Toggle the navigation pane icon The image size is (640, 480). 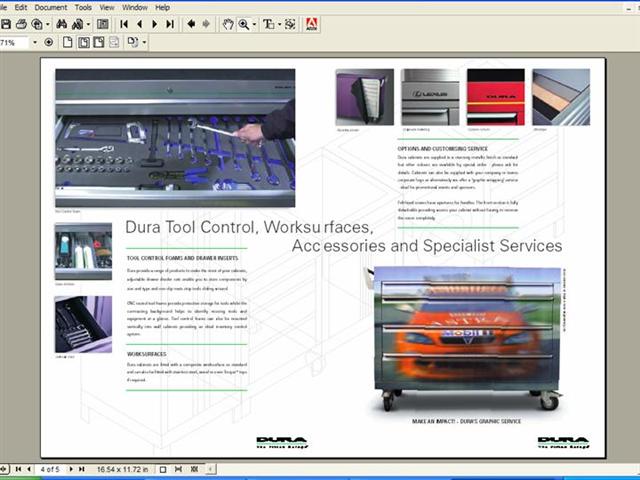pos(102,24)
